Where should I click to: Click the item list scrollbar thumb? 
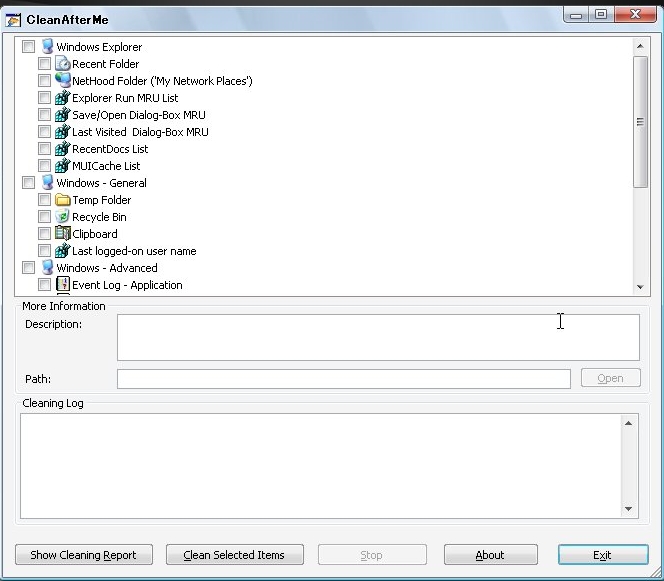(640, 122)
